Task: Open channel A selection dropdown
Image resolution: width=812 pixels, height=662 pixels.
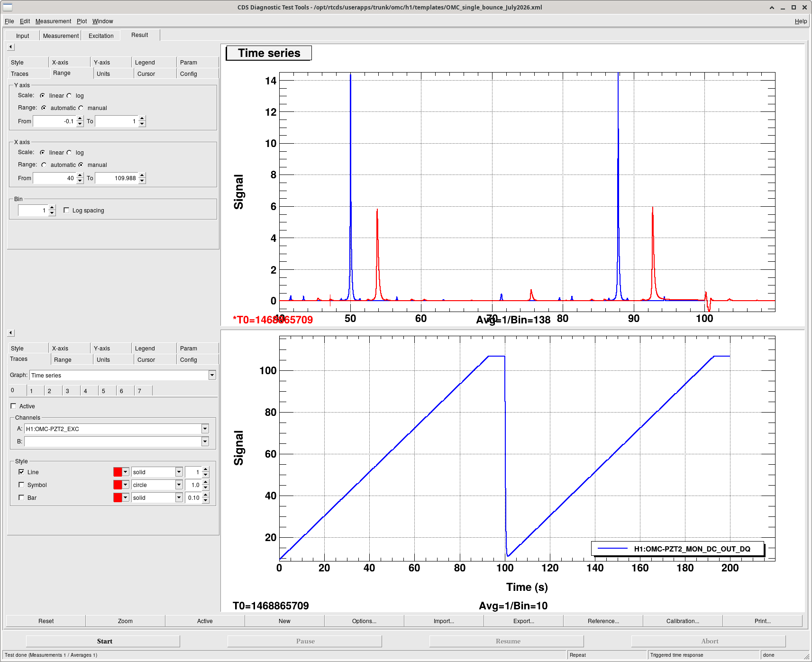Action: [205, 429]
